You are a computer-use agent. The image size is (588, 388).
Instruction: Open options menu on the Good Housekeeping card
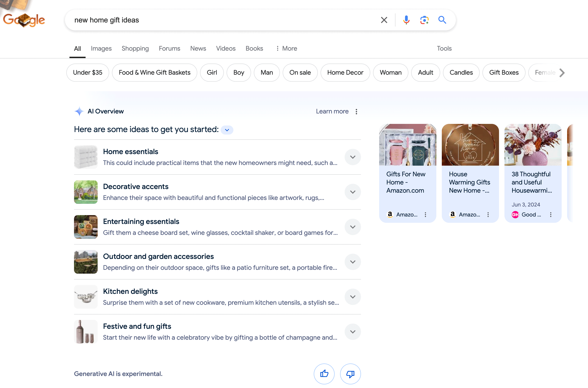[551, 215]
